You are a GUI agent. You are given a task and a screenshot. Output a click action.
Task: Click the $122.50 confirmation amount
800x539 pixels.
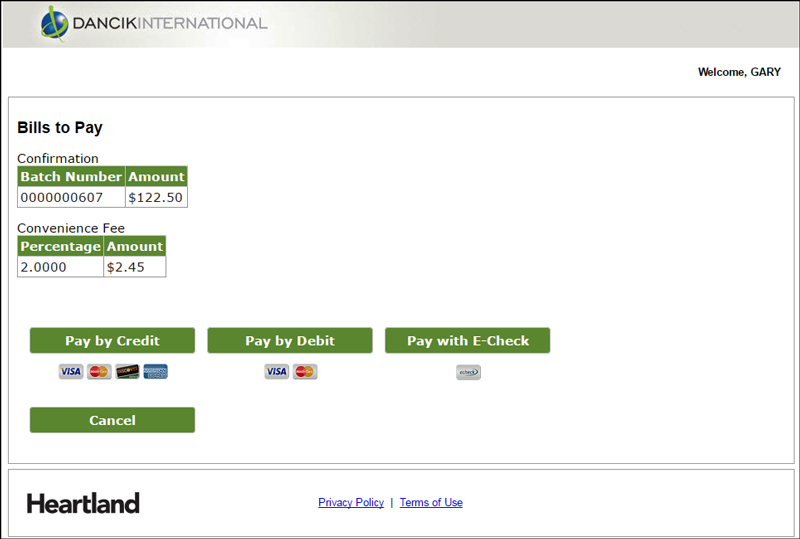tap(156, 198)
